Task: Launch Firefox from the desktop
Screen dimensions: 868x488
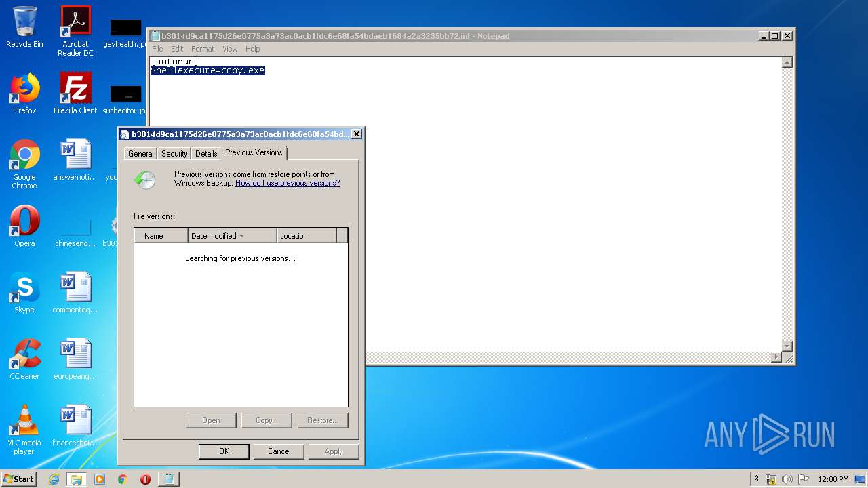Action: tap(24, 94)
